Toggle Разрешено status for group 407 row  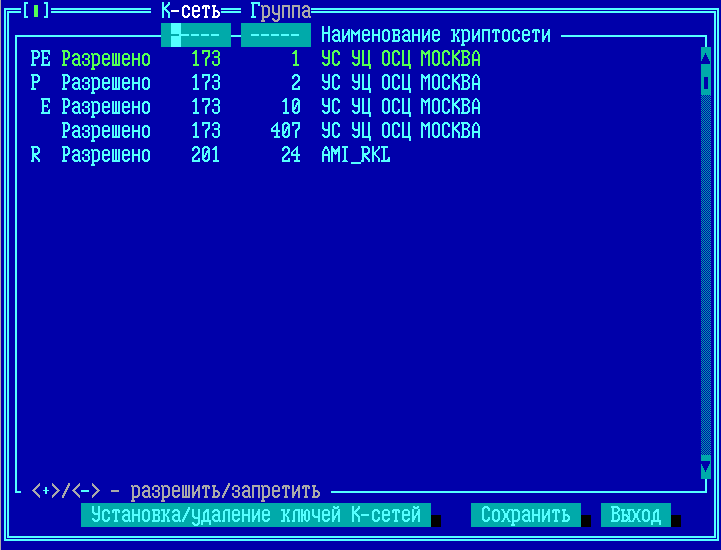coord(105,131)
